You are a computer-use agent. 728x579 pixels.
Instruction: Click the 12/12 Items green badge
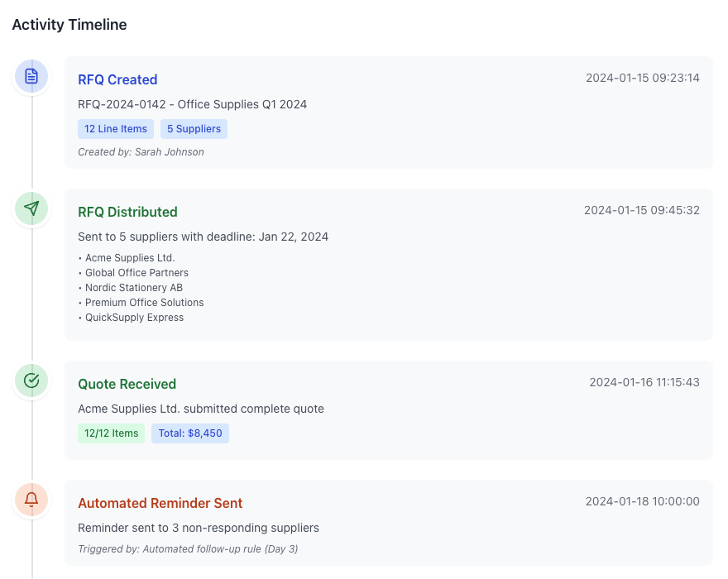click(111, 433)
